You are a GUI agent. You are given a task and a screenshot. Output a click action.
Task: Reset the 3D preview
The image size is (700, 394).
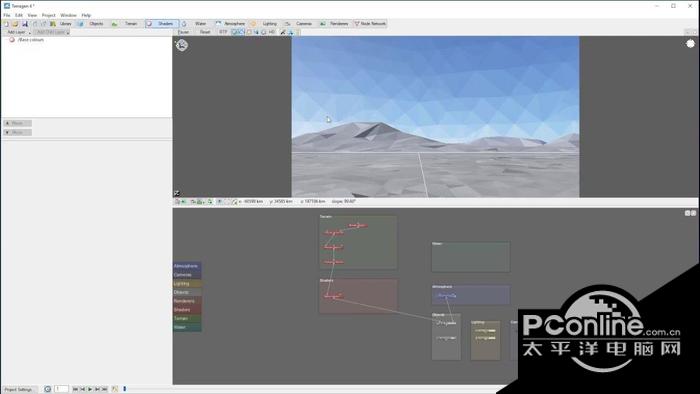pyautogui.click(x=205, y=32)
